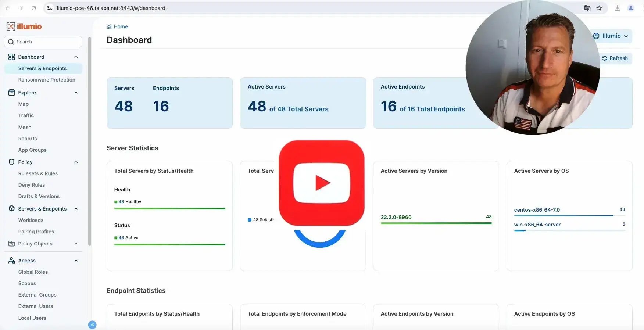Click the Access users icon
The height and width of the screenshot is (330, 644).
(x=12, y=261)
